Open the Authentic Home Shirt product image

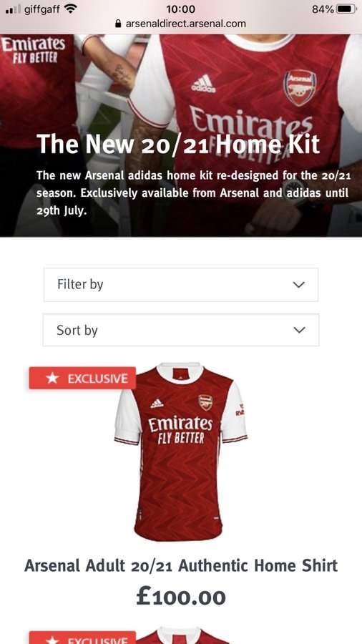[x=180, y=452]
